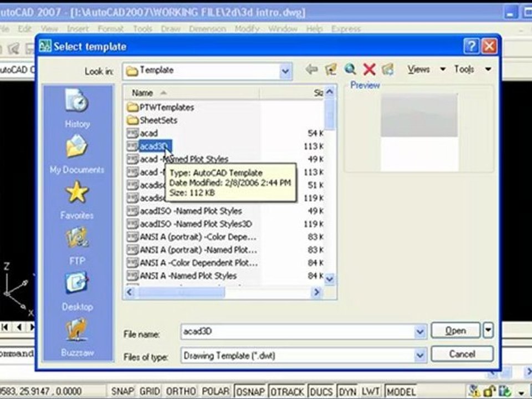This screenshot has width=532, height=399.
Task: Open the Favorites star shortcut
Action: pyautogui.click(x=77, y=199)
